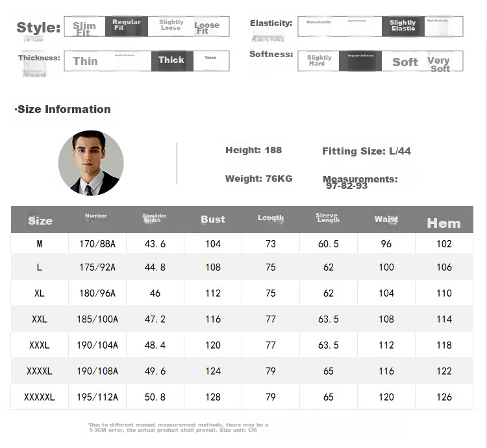Select the Slightly Hard softness option
Viewport: 487px width, 448px height.
(x=319, y=60)
